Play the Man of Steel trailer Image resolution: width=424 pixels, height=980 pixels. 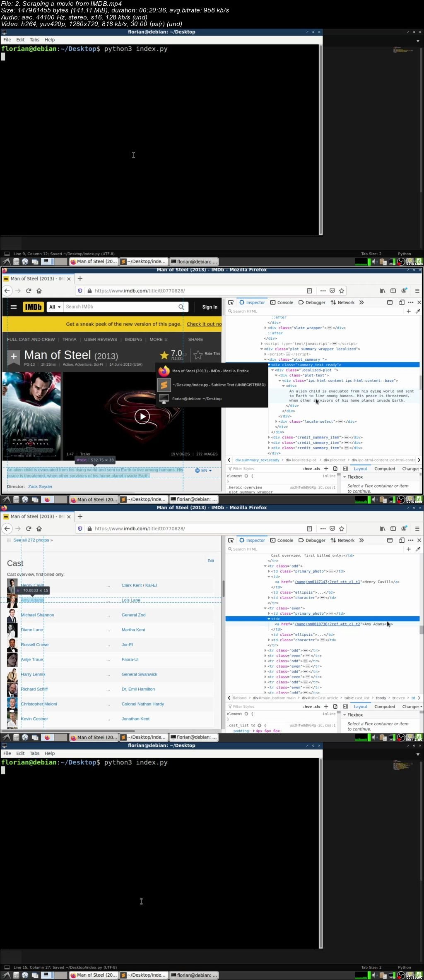coord(142,417)
